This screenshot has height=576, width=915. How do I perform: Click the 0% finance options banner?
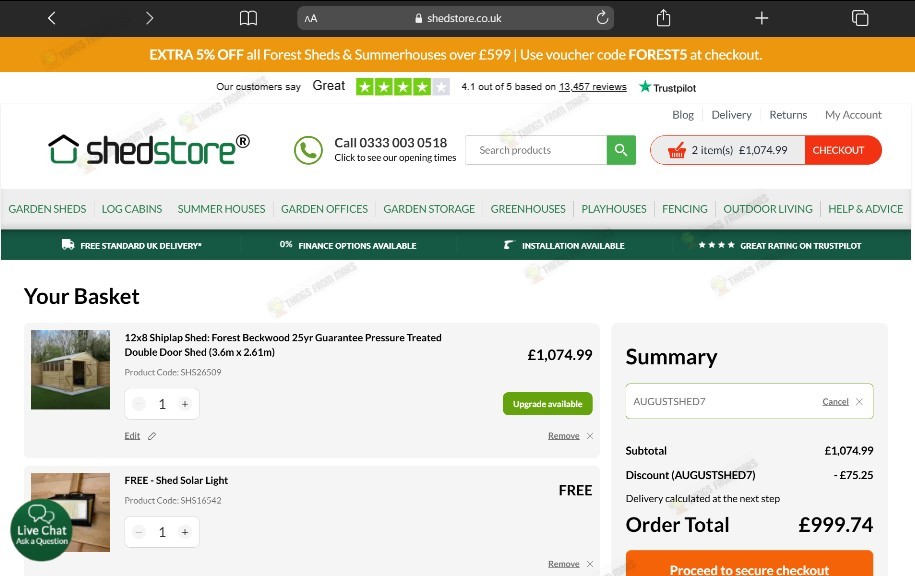[x=348, y=245]
